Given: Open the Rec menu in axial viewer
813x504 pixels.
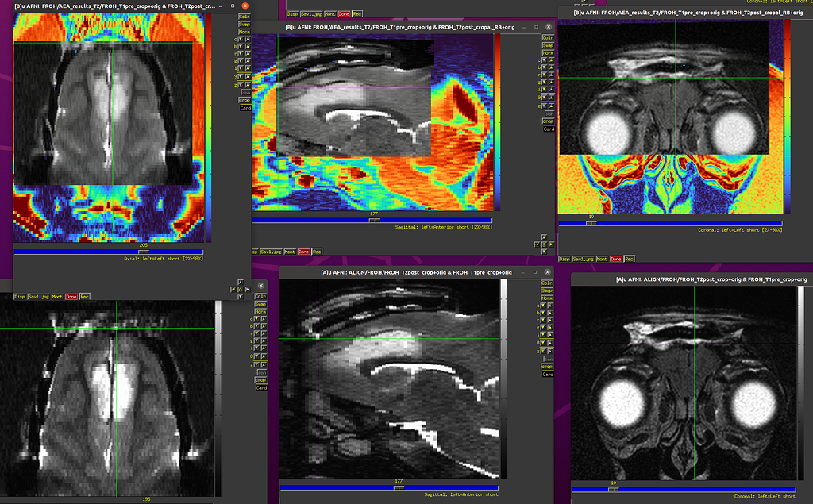Looking at the screenshot, I should (x=84, y=296).
